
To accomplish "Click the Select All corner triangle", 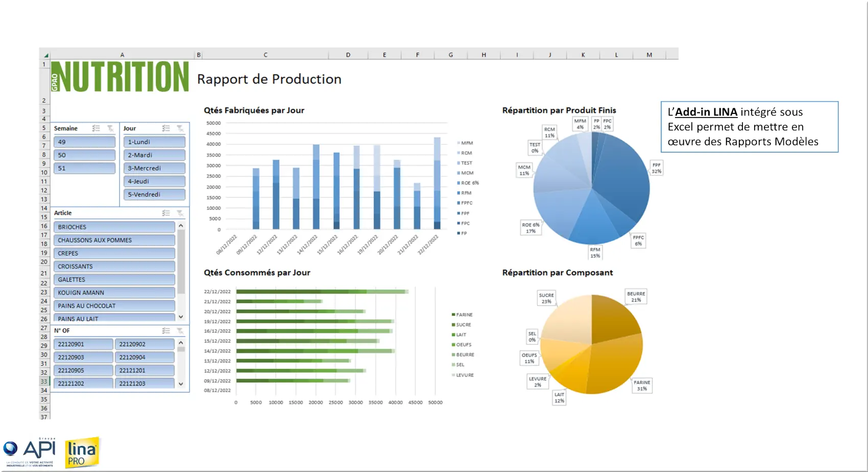I will point(45,55).
